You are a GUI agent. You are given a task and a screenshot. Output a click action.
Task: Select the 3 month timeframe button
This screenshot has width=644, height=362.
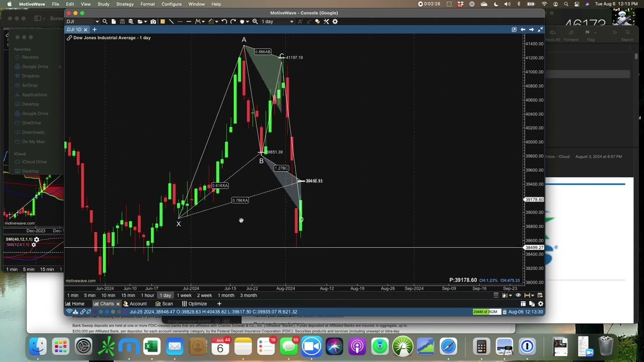pos(248,295)
